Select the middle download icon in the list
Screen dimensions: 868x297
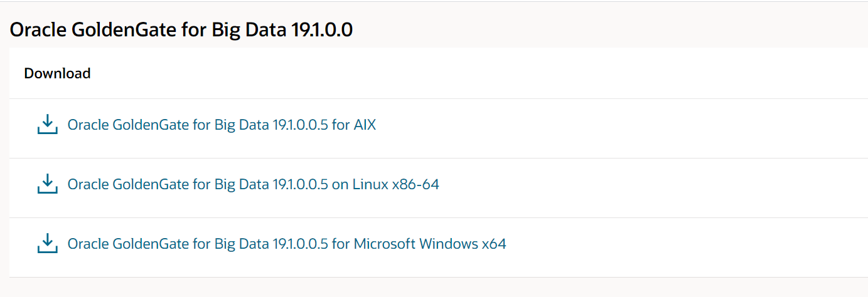47,184
